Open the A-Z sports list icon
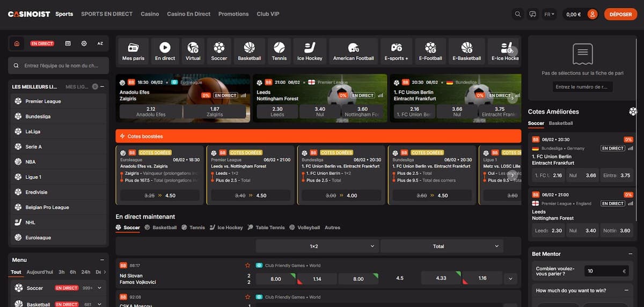The height and width of the screenshot is (307, 644). (x=100, y=43)
